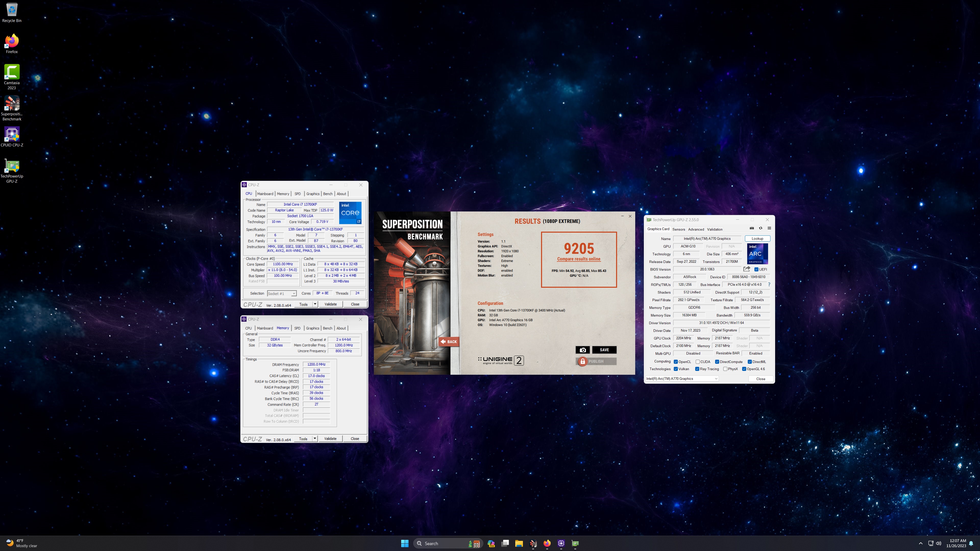This screenshot has height=551, width=980.
Task: Click the BIOS export share icon in GPU-Z
Action: click(x=746, y=269)
